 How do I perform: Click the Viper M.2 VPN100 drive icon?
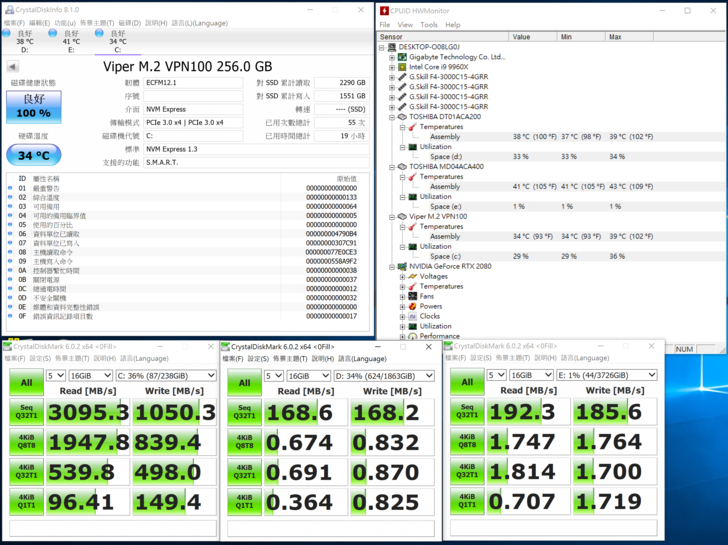[403, 217]
